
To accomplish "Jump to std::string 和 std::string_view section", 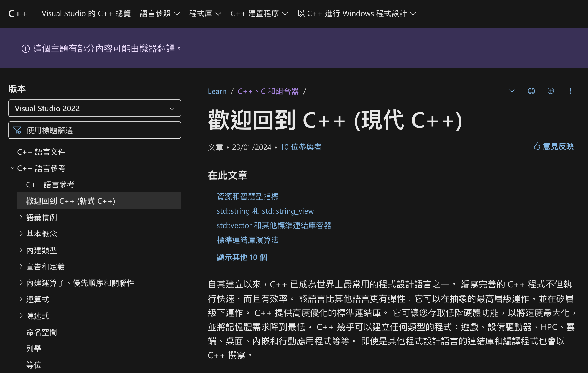I will click(x=265, y=211).
